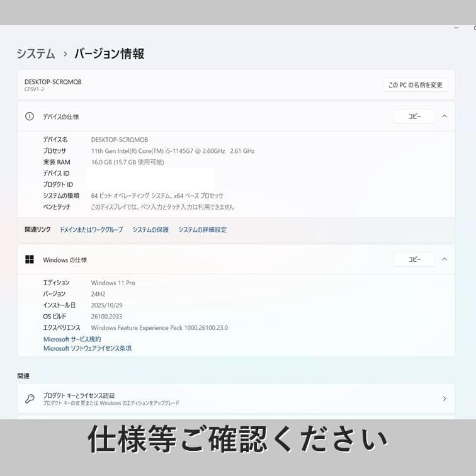Click the key icon beside プロダクト キーとライセンス認証
Screen dimensions: 476x476
[x=30, y=399]
